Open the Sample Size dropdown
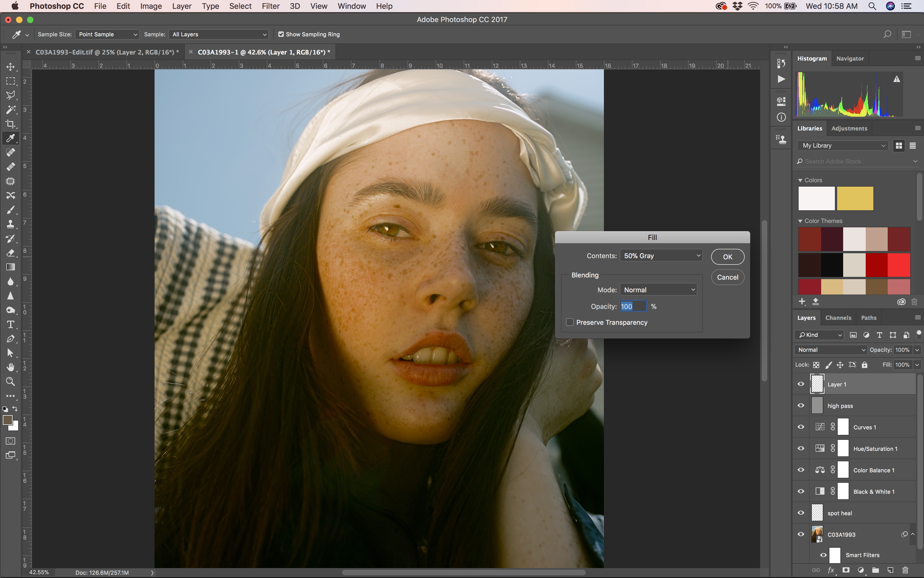Screen dimensions: 924x578 click(x=107, y=34)
